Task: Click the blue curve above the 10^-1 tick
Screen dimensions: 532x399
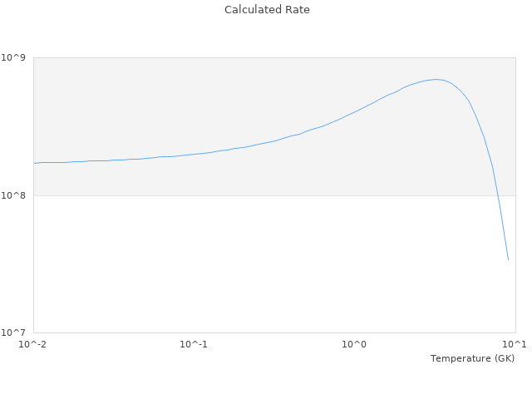Action: [x=194, y=155]
